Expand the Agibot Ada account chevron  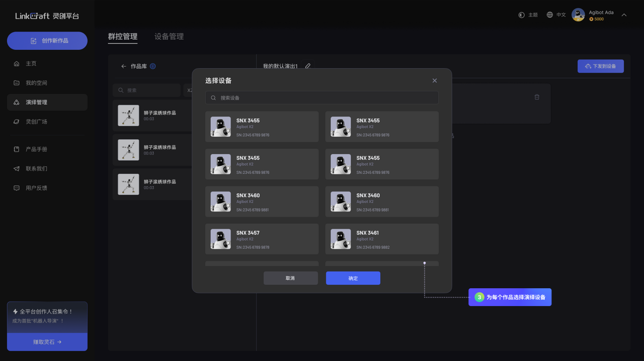[624, 15]
